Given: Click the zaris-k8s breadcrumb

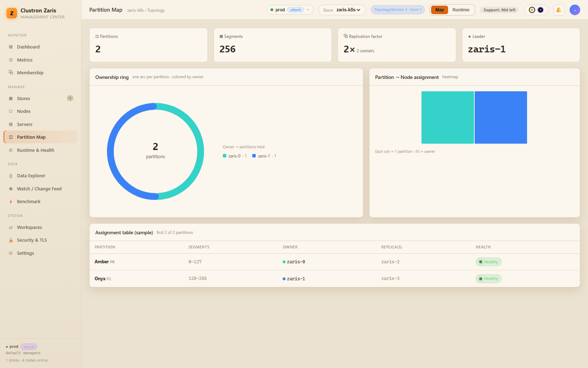Looking at the screenshot, I should click(135, 10).
